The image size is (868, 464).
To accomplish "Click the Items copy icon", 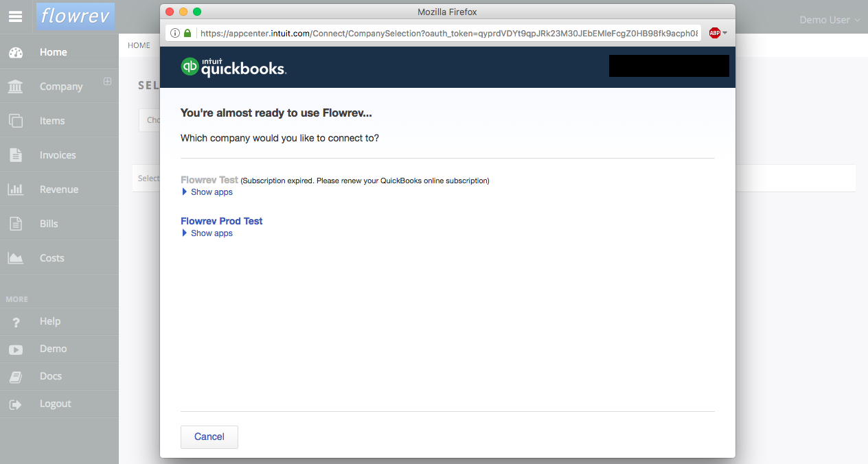I will [16, 121].
